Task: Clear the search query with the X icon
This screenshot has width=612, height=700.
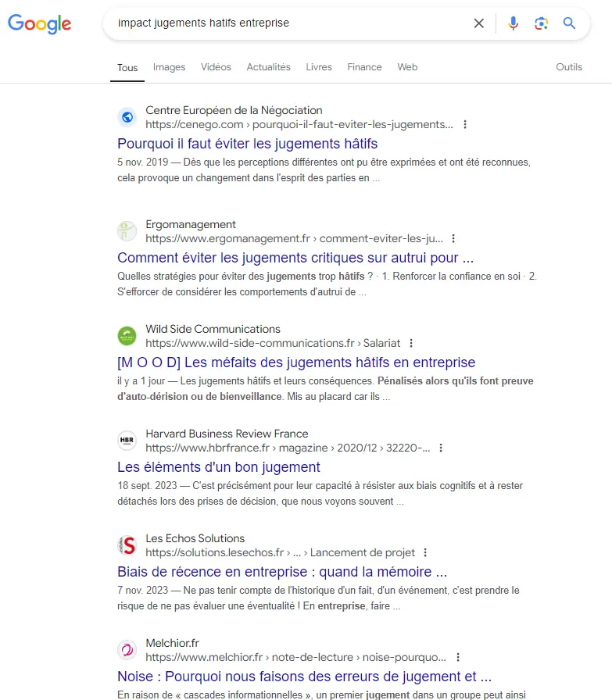Action: coord(478,23)
